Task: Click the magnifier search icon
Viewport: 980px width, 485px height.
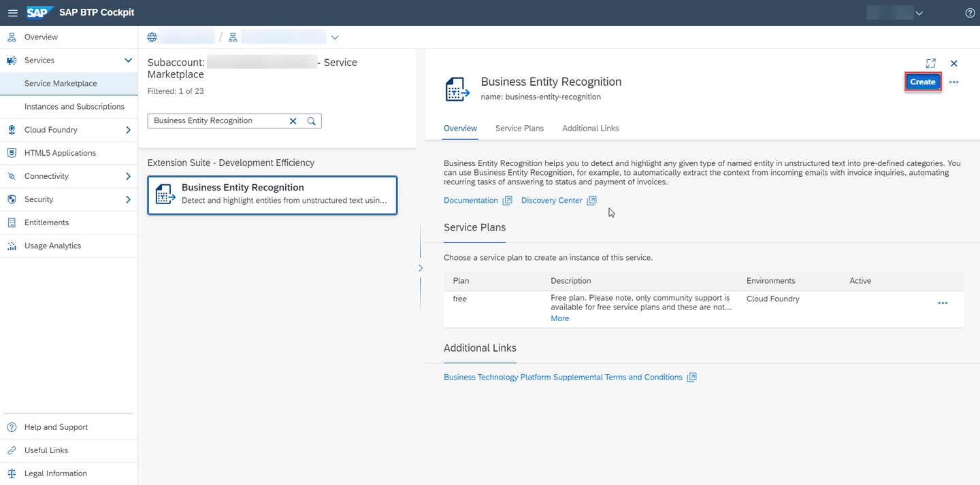Action: click(311, 120)
